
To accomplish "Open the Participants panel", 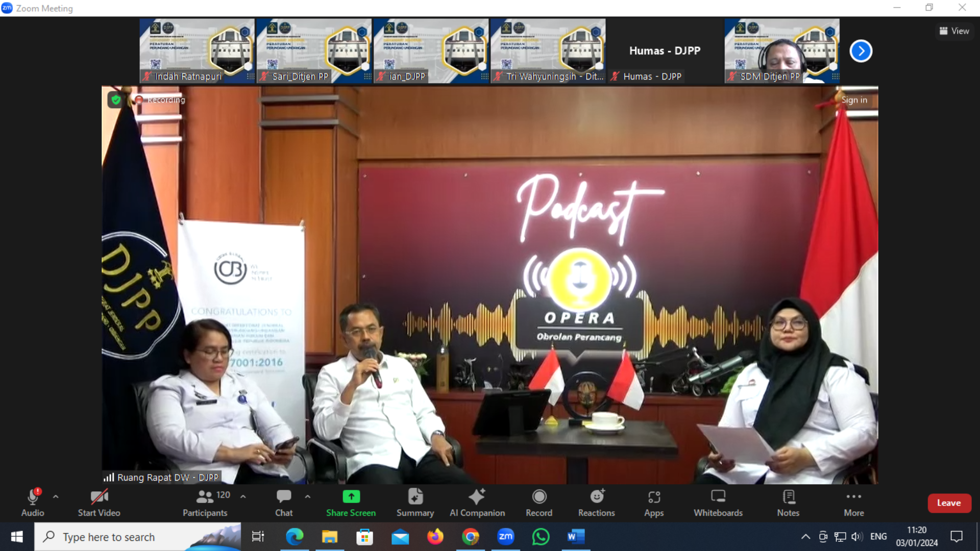I will coord(205,503).
